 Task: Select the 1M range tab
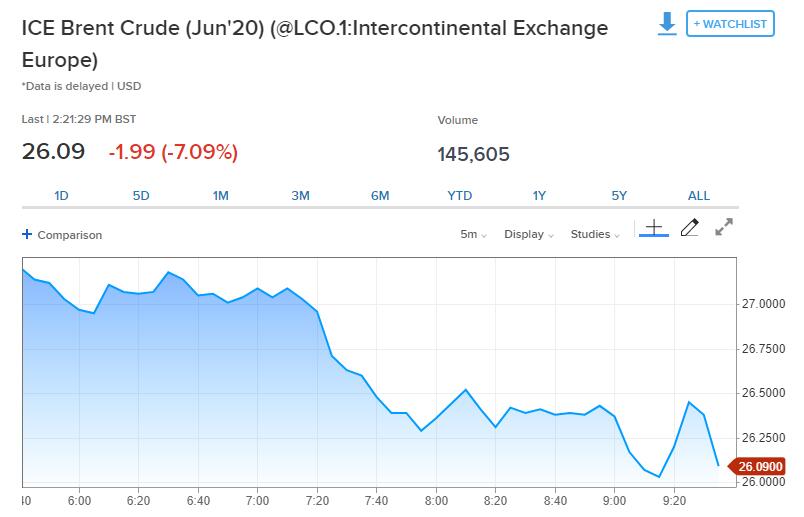pyautogui.click(x=221, y=195)
